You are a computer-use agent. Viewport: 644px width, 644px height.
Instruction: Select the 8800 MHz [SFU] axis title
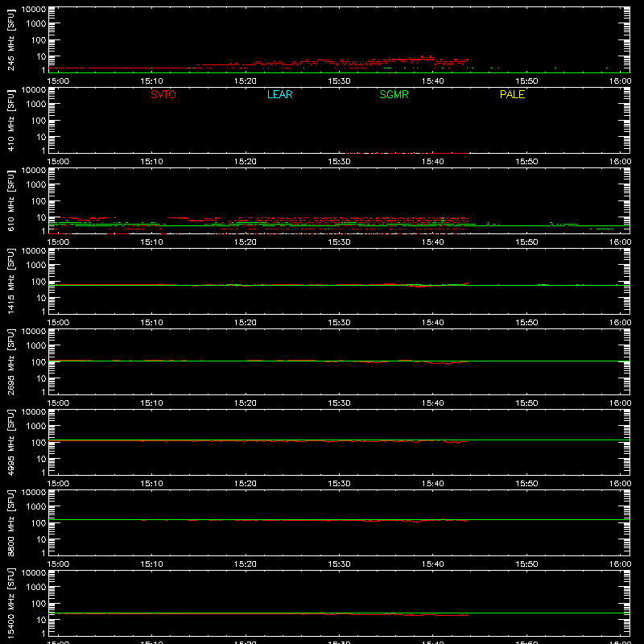(11, 523)
